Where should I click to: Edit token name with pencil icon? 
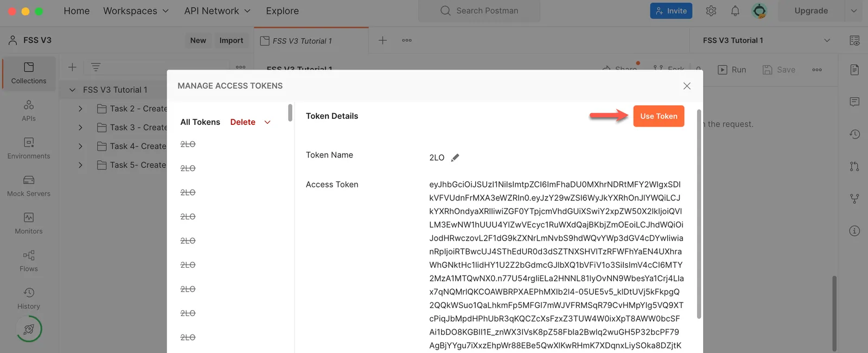click(x=455, y=157)
